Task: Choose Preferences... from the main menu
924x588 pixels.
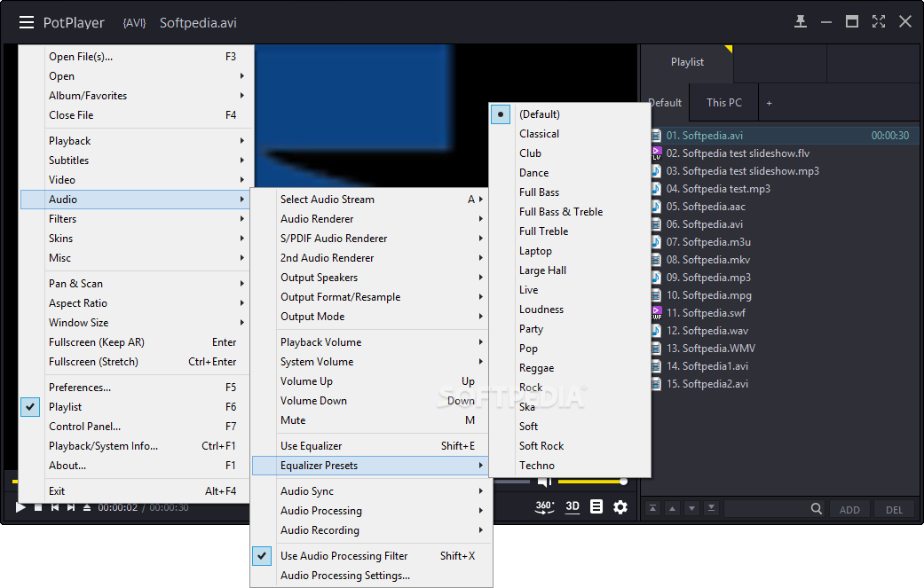Action: coord(136,388)
